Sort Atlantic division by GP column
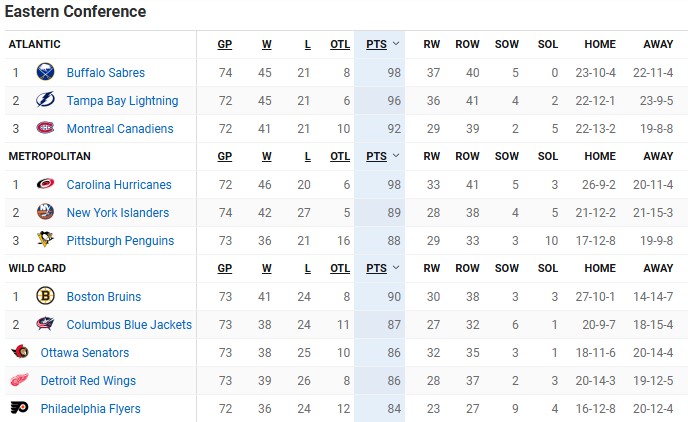 click(x=225, y=45)
